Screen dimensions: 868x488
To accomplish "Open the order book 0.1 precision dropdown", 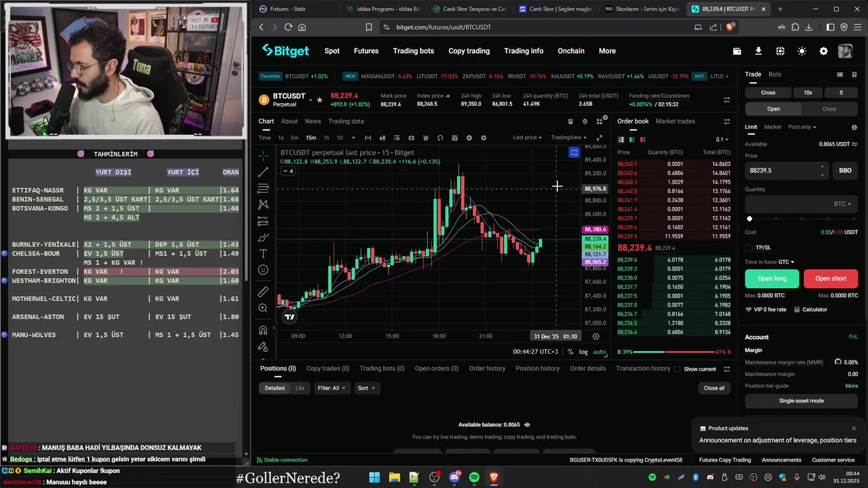I will tap(723, 140).
